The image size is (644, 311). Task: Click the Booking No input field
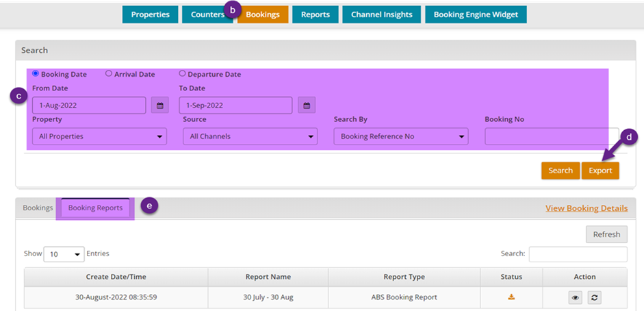[552, 136]
